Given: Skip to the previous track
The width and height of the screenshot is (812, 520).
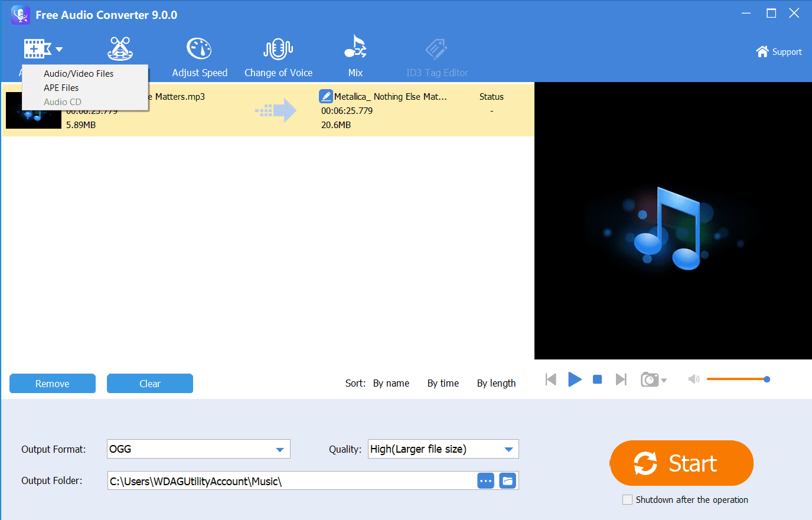Looking at the screenshot, I should pos(551,379).
